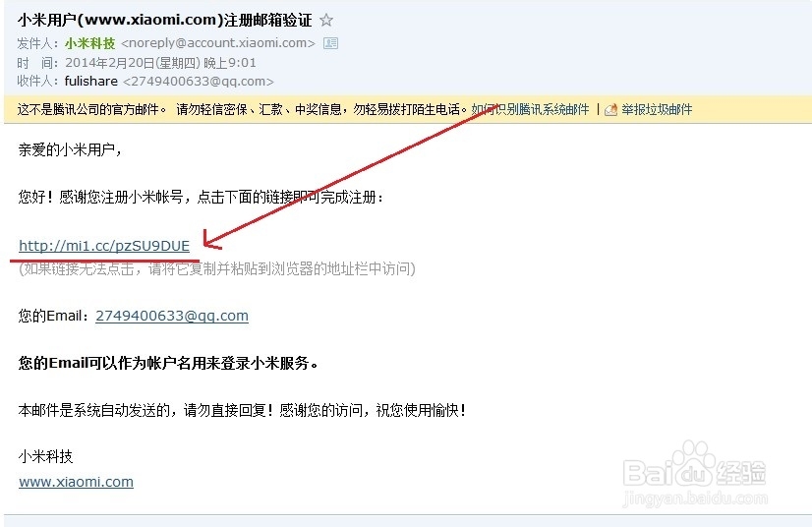
Task: Click the email subject 小米用户注册邮箱验证
Action: (165, 21)
